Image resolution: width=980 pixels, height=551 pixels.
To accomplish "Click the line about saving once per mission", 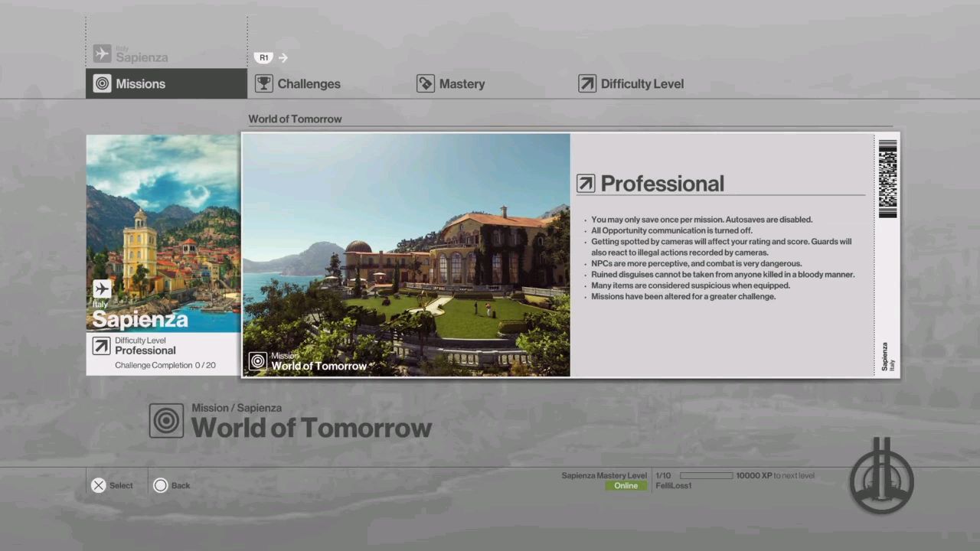I will click(702, 220).
